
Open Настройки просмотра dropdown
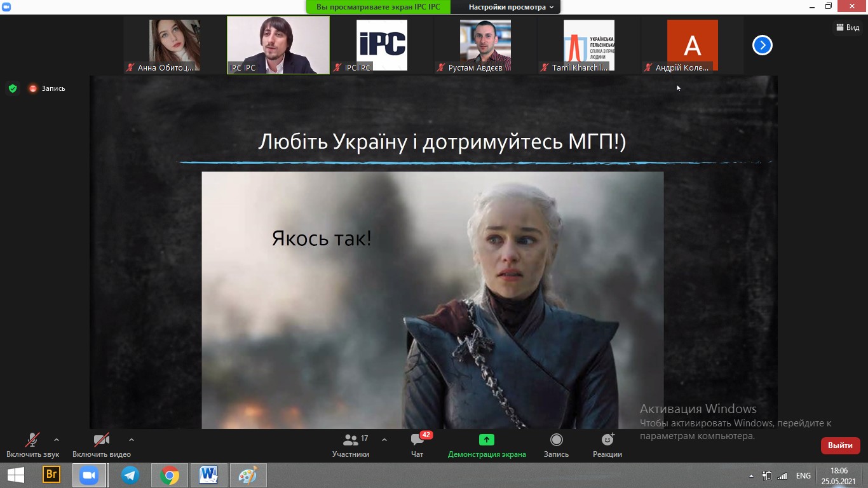click(512, 7)
